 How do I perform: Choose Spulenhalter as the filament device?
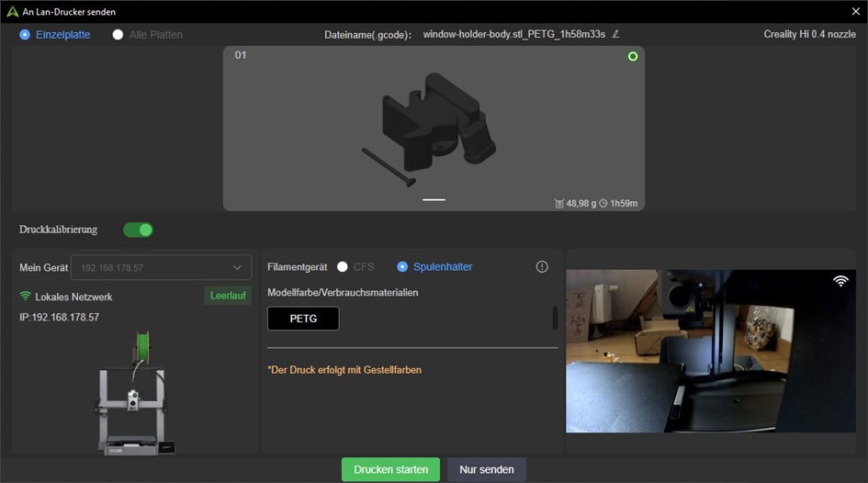click(402, 266)
